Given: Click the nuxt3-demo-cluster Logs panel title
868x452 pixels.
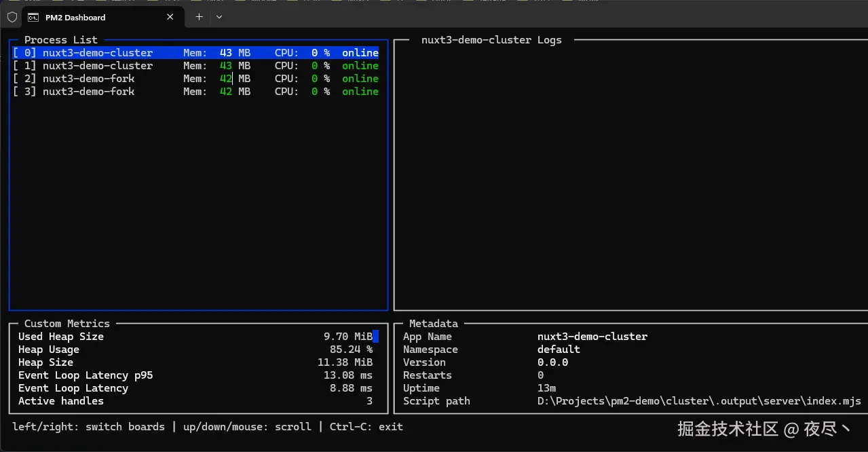Looking at the screenshot, I should tap(491, 40).
